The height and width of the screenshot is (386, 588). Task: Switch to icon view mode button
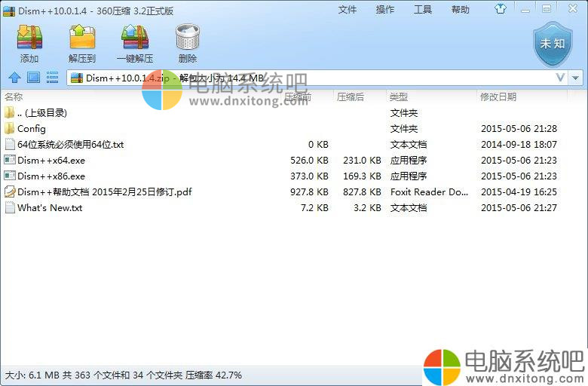[x=33, y=78]
